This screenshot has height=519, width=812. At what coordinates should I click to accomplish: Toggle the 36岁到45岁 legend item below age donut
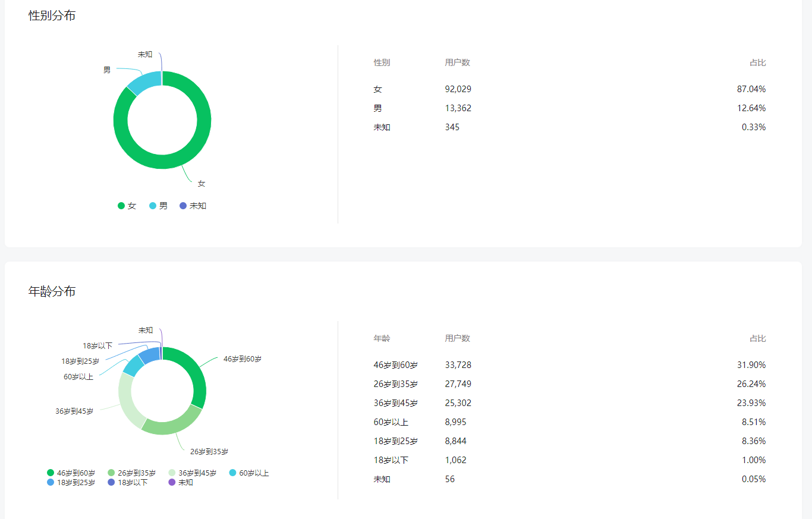coord(193,473)
